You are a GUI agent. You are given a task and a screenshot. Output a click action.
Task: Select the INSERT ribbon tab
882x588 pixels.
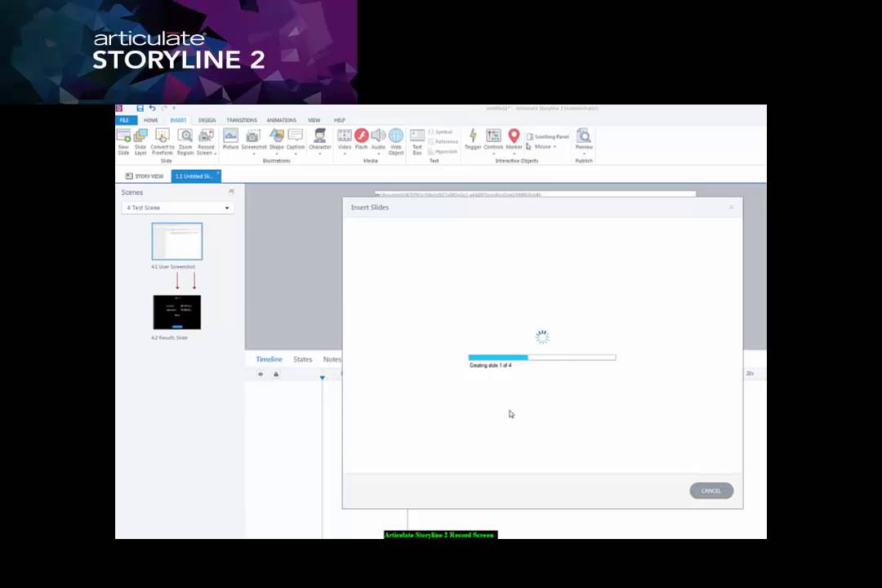[178, 120]
